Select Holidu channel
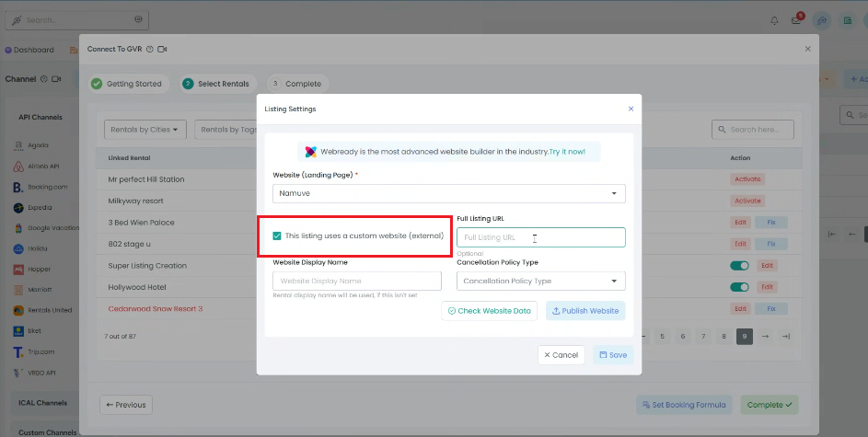The width and height of the screenshot is (868, 437). (30, 249)
